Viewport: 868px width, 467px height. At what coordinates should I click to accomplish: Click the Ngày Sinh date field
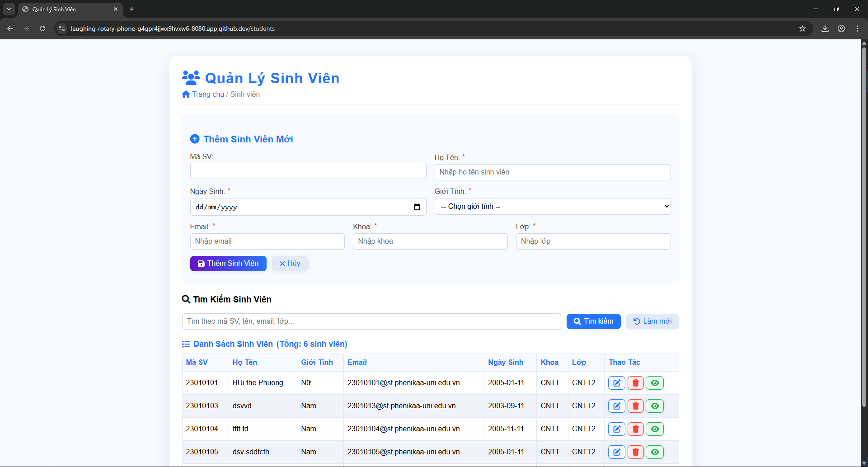[x=308, y=207]
